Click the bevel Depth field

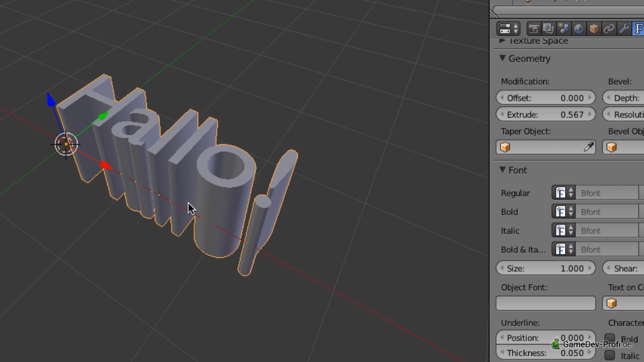coord(624,98)
